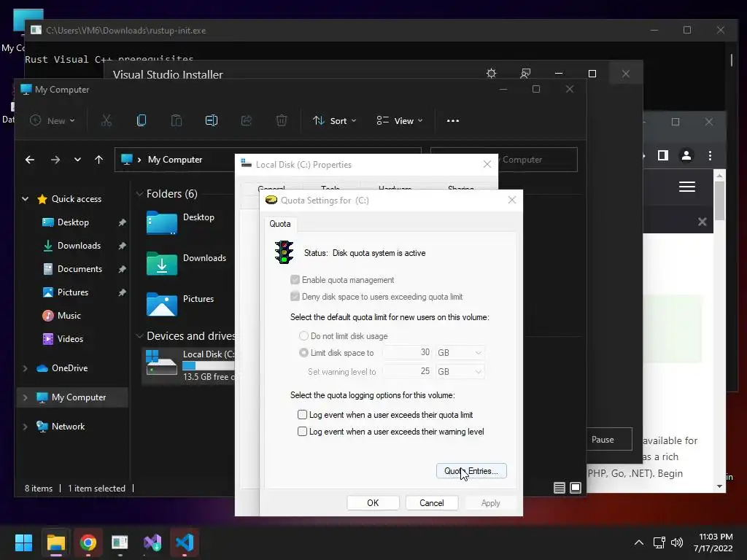
Task: Click the Copy icon in Explorer toolbar
Action: coord(142,120)
